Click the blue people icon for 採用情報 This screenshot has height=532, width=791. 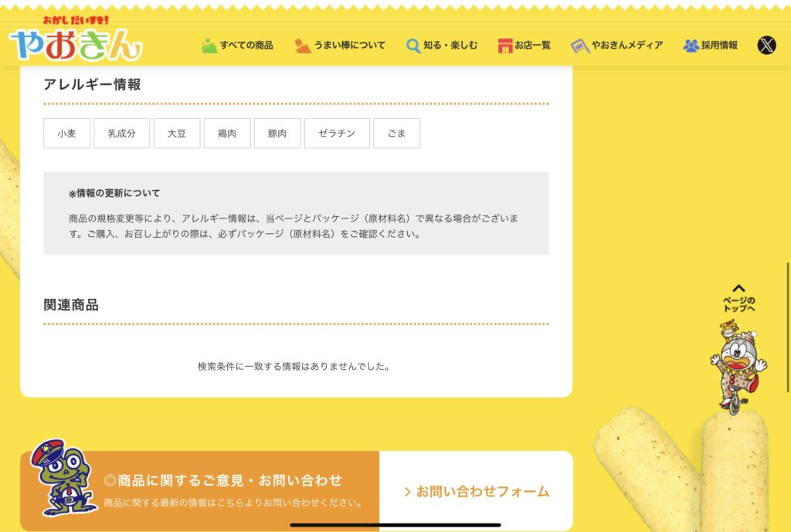click(x=691, y=46)
